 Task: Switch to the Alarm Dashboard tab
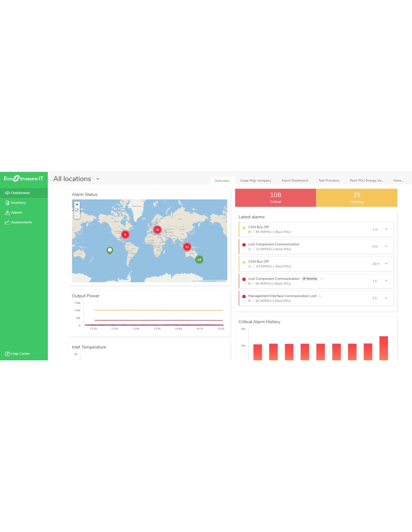(294, 181)
